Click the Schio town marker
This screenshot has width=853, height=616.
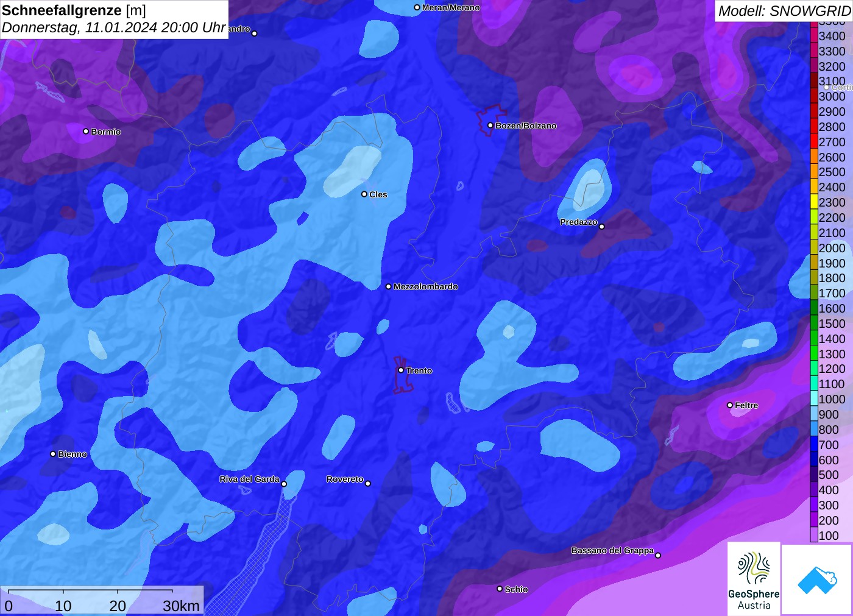click(x=500, y=589)
